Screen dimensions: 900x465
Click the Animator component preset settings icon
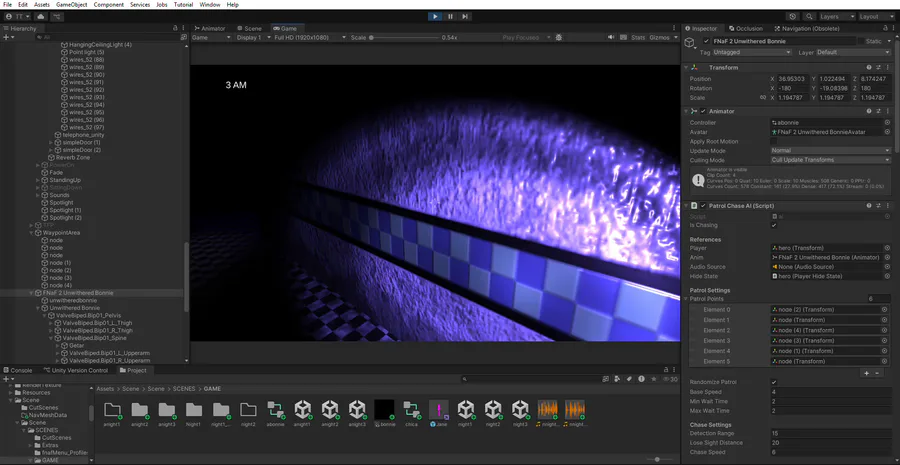tap(878, 111)
